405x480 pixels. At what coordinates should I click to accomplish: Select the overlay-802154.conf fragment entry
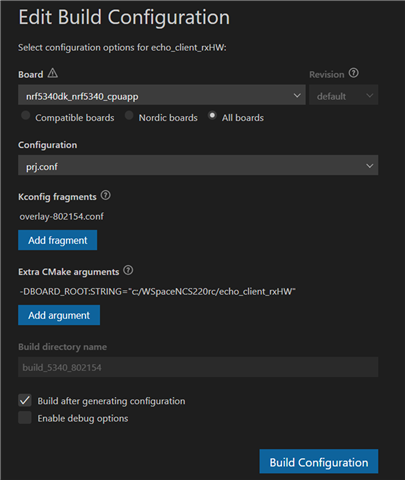pyautogui.click(x=62, y=217)
